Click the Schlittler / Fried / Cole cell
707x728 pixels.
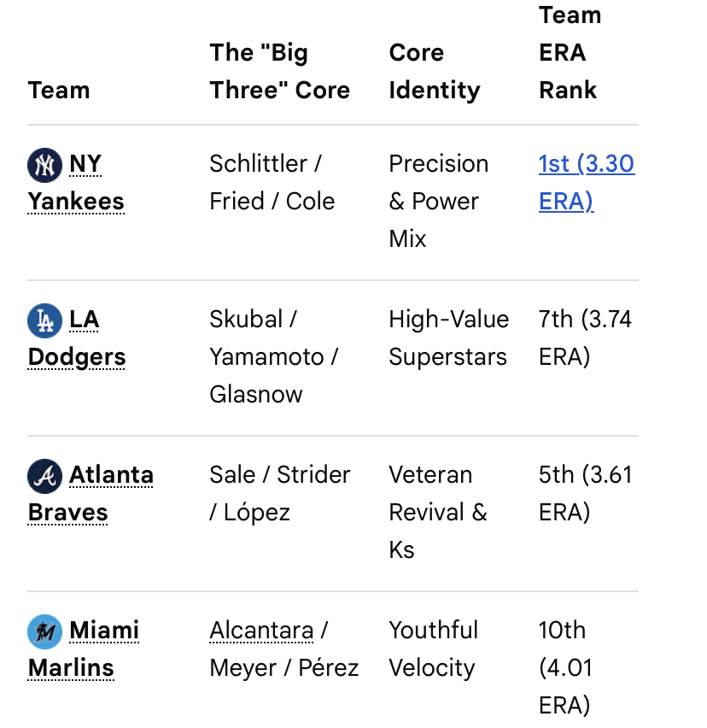(272, 183)
